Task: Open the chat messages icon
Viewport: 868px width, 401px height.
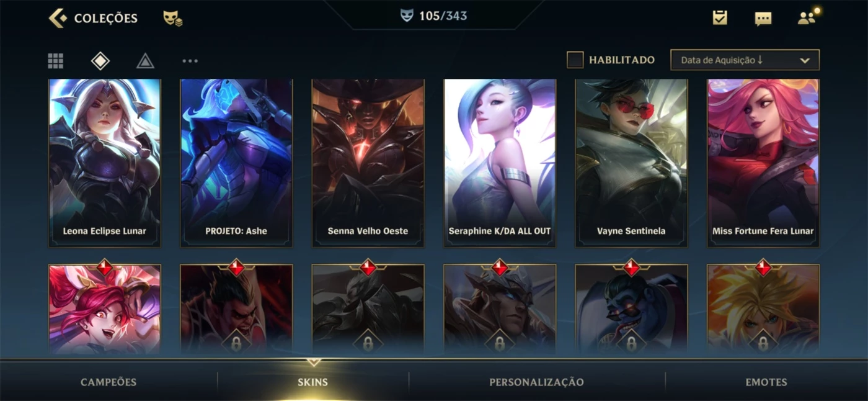Action: pos(763,19)
